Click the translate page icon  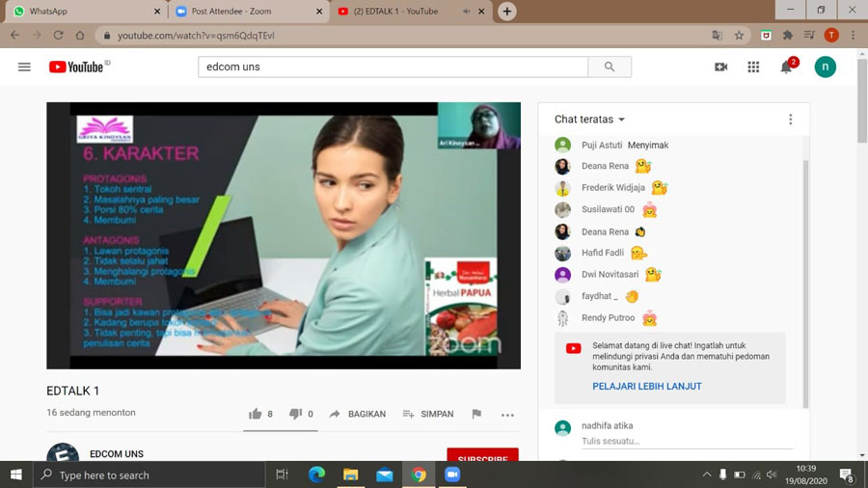(x=718, y=36)
